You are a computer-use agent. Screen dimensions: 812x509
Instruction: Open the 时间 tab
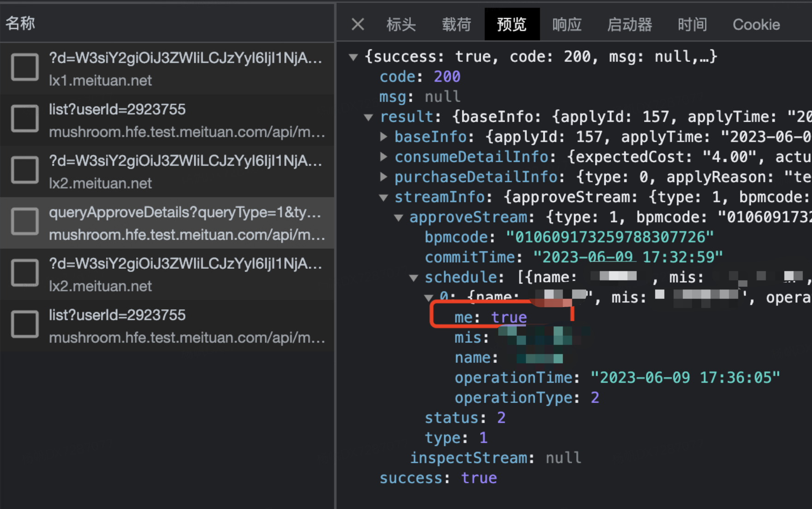pos(692,24)
